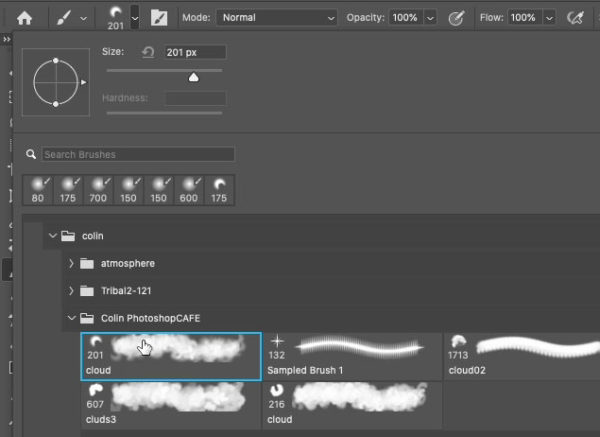Select the recent brush preset labeled 700

tap(98, 190)
